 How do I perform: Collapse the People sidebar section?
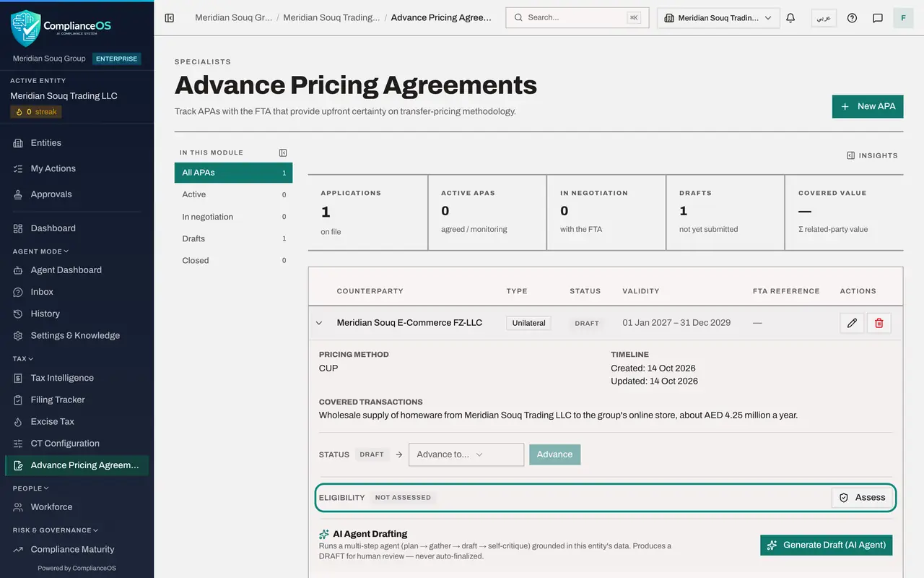[30, 488]
